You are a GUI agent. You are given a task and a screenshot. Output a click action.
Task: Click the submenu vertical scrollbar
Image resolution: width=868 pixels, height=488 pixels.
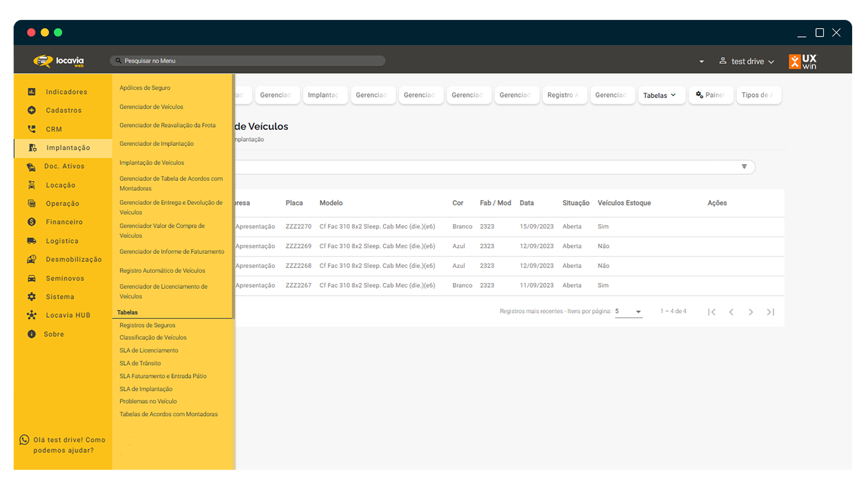tap(233, 197)
